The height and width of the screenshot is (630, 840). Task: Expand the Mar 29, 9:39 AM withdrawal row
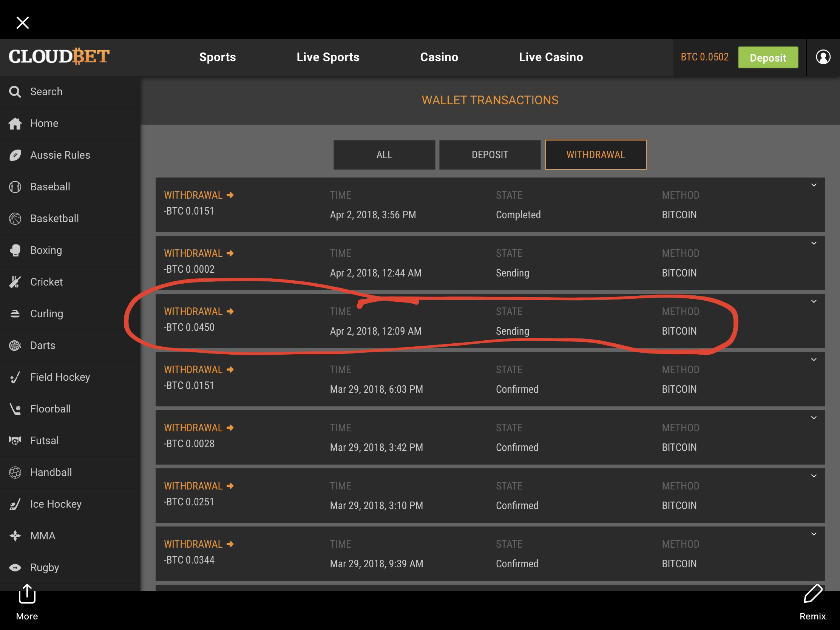click(x=814, y=534)
